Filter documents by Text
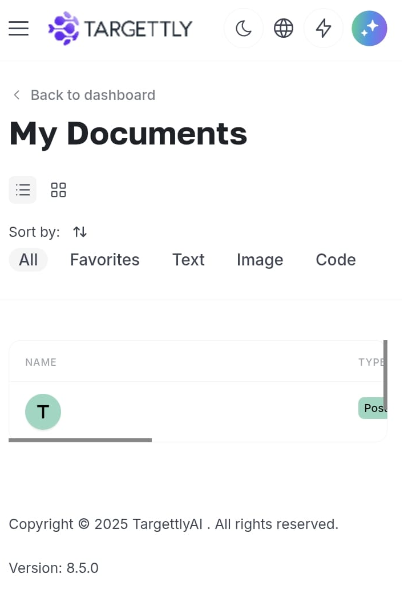Viewport: 402px width, 611px height. [x=189, y=260]
